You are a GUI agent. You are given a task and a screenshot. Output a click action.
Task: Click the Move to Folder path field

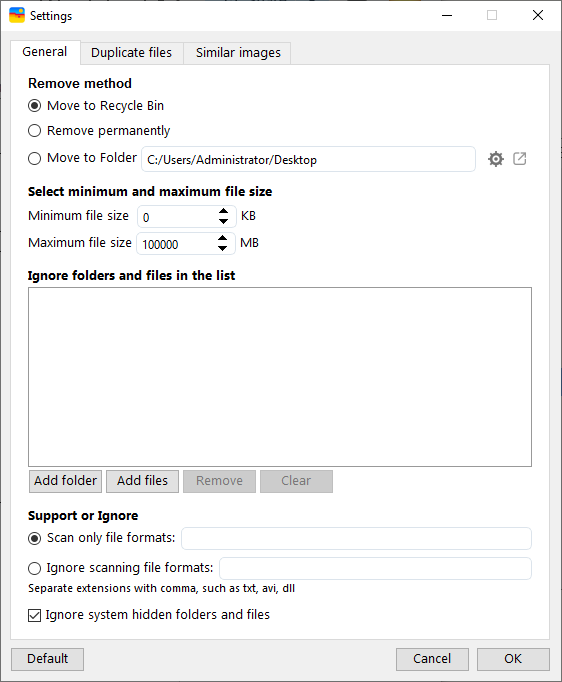pos(308,159)
